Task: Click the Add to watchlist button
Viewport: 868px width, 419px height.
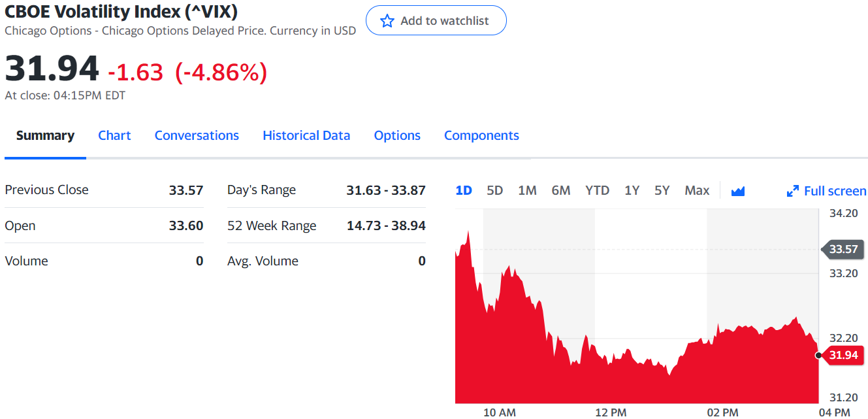Action: tap(436, 20)
